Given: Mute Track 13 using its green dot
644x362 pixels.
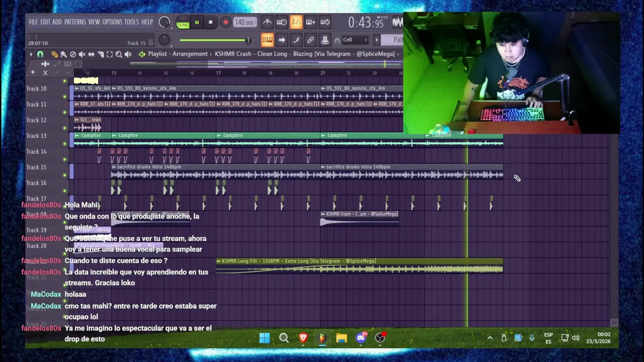Looking at the screenshot, I should point(64,144).
